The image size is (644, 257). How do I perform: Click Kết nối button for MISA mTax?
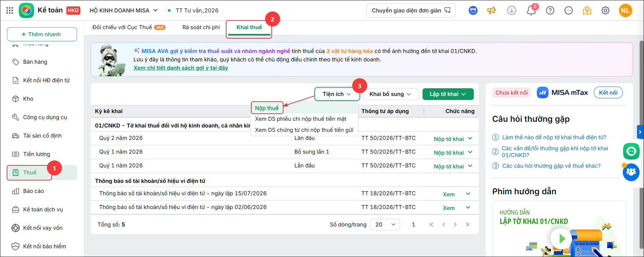pos(608,93)
